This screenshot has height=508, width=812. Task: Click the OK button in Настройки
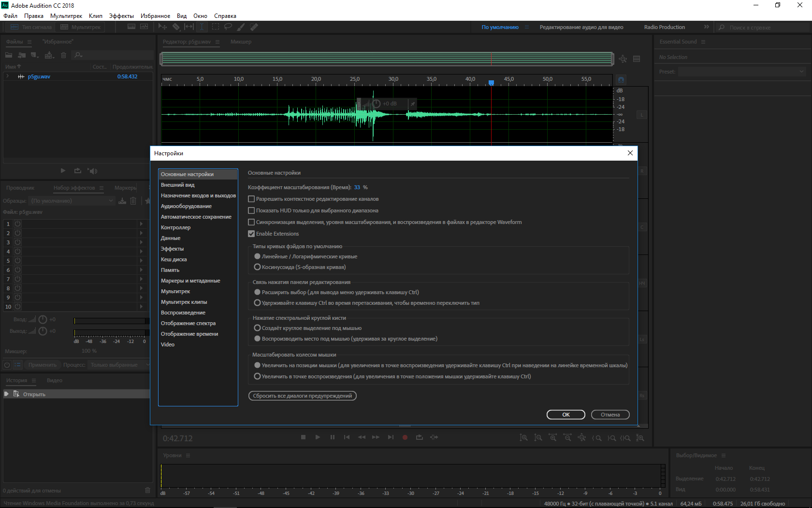[x=566, y=415]
